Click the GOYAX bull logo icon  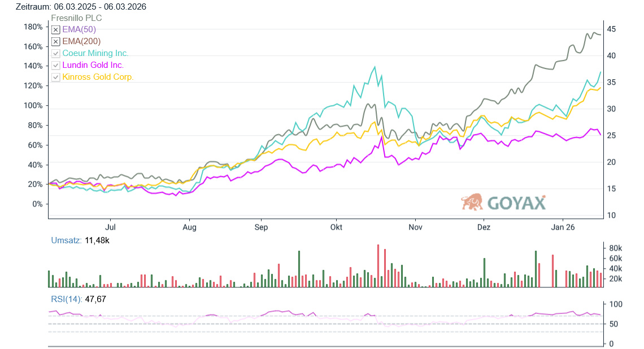click(472, 202)
